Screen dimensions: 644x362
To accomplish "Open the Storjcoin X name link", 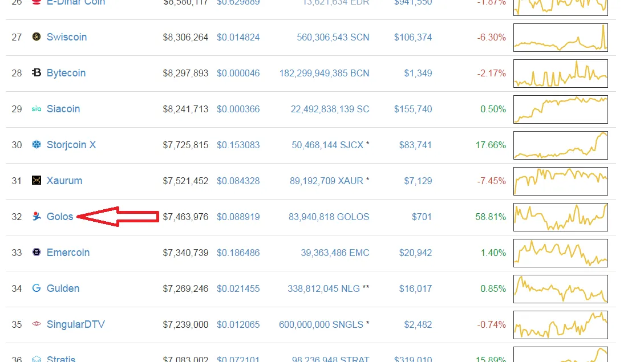I will (71, 145).
